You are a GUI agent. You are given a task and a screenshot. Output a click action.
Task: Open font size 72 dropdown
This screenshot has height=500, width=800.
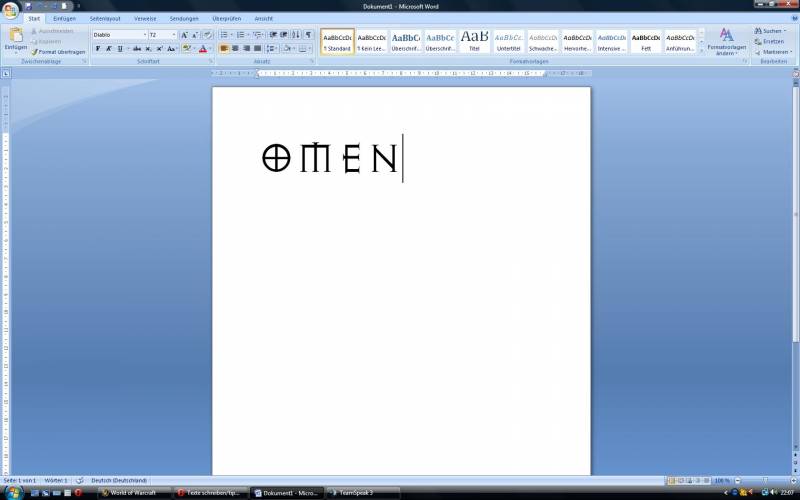tap(173, 35)
